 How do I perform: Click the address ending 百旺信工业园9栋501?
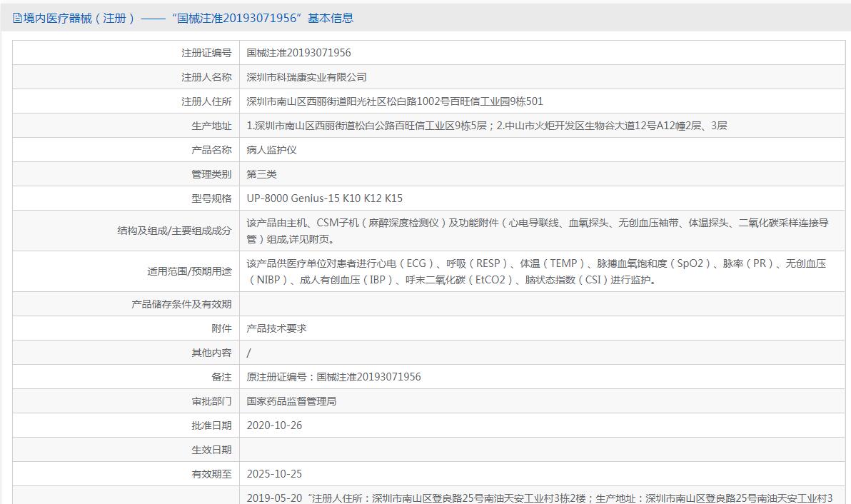[395, 101]
